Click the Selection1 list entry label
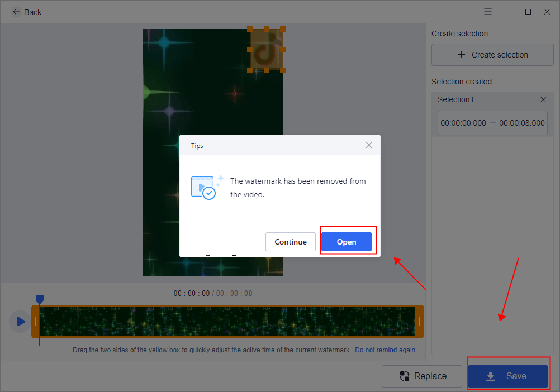The width and height of the screenshot is (560, 392). (455, 99)
